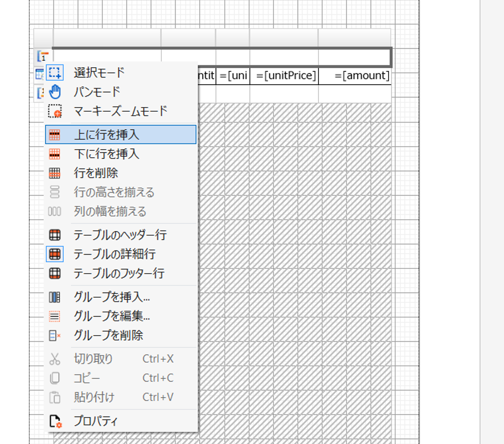This screenshot has width=504, height=444.
Task: Select the =[uni table cell
Action: pos(233,76)
